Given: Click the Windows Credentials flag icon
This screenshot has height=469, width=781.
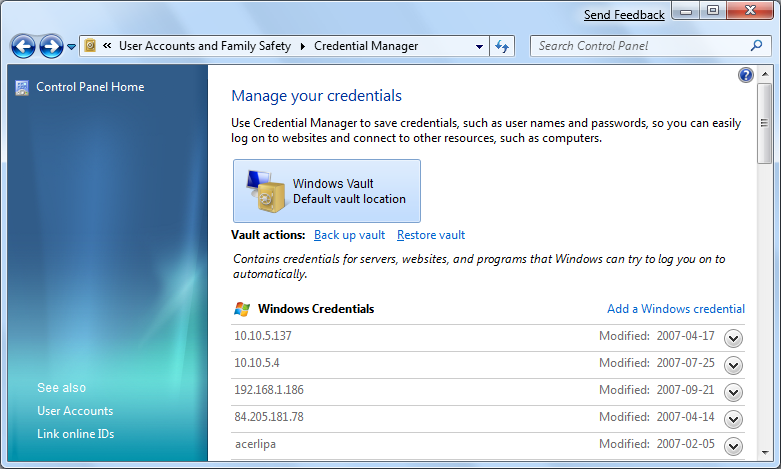Looking at the screenshot, I should pyautogui.click(x=242, y=309).
